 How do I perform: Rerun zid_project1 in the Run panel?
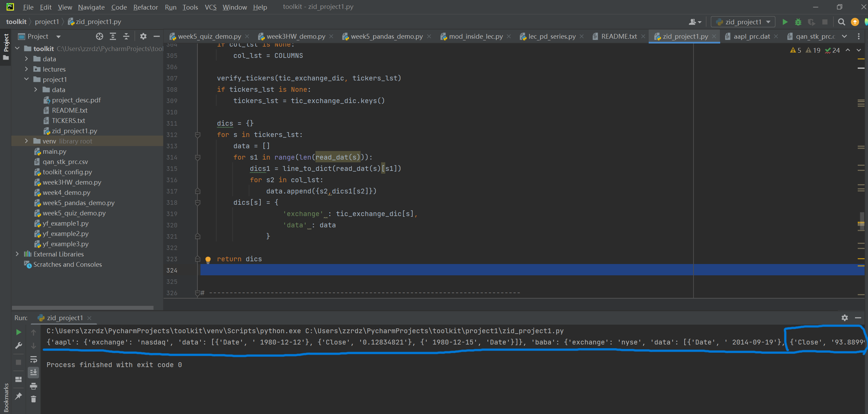click(x=18, y=332)
